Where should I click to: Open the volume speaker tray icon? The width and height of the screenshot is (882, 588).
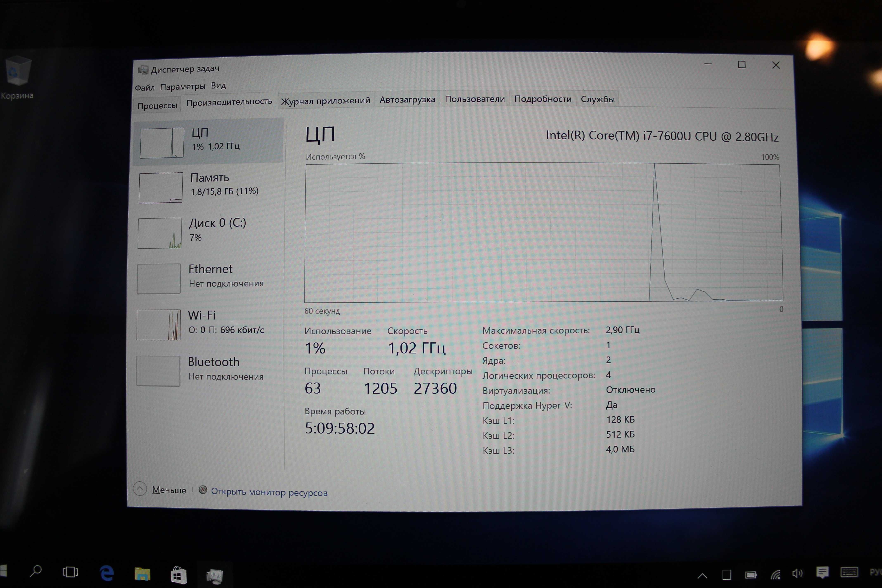pyautogui.click(x=798, y=573)
